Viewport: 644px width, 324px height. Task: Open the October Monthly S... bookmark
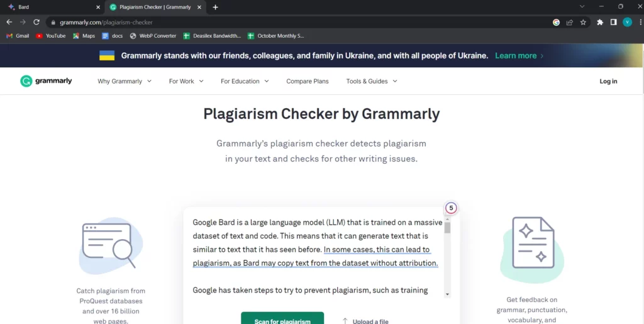(x=276, y=36)
